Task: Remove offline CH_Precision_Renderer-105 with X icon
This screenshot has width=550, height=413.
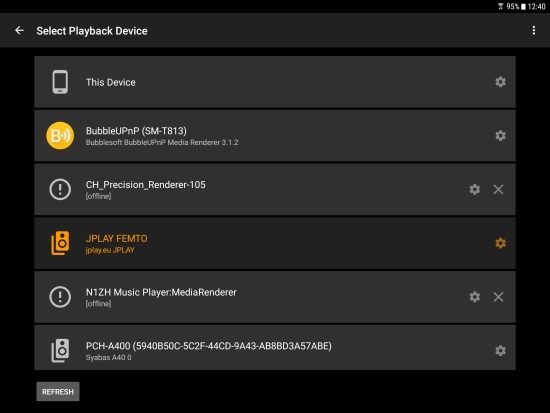Action: (498, 189)
